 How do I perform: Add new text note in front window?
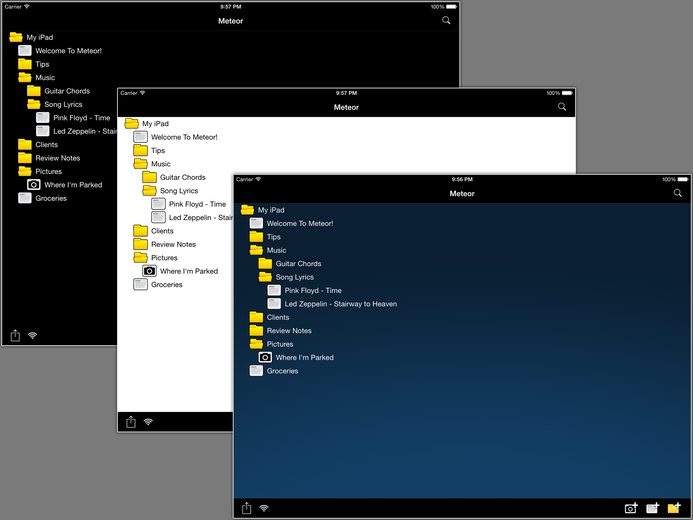[x=653, y=508]
